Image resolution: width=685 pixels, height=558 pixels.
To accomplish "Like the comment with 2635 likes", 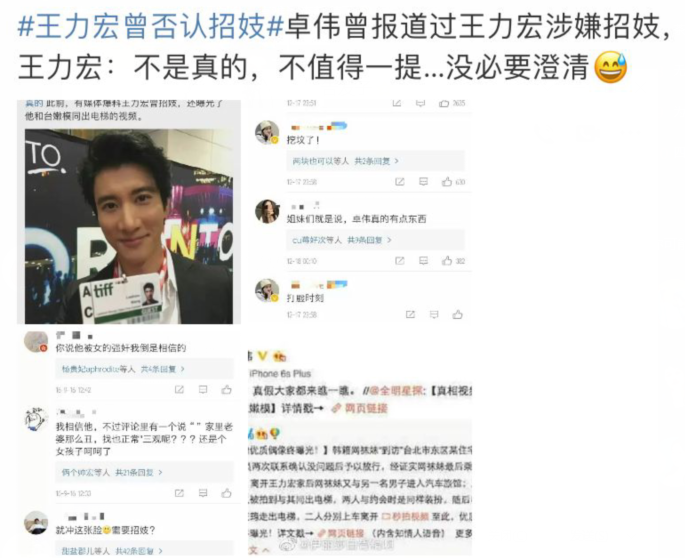I will click(444, 103).
